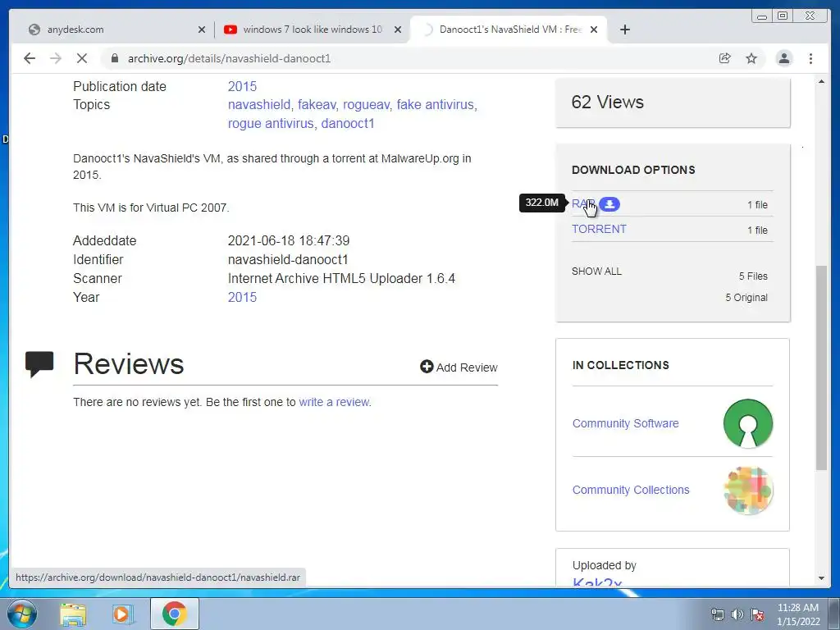Open the Chrome profile avatar
Screen dimensions: 840x630
coord(783,58)
